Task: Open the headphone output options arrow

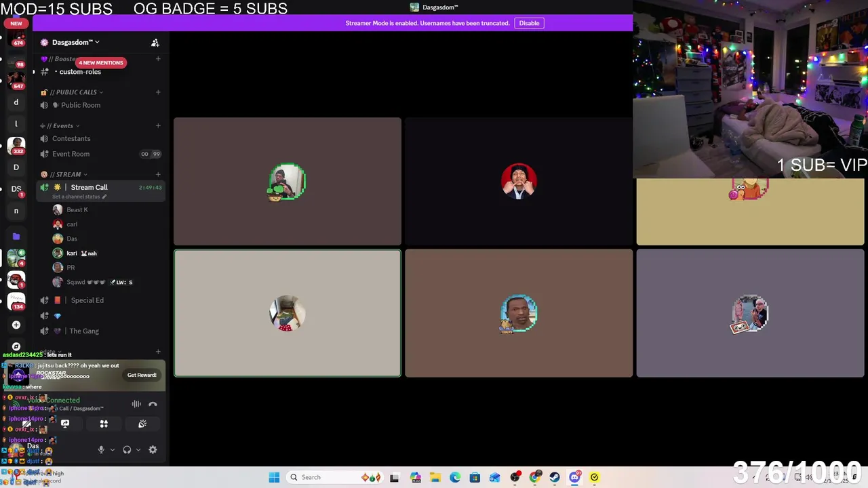Action: pyautogui.click(x=138, y=449)
